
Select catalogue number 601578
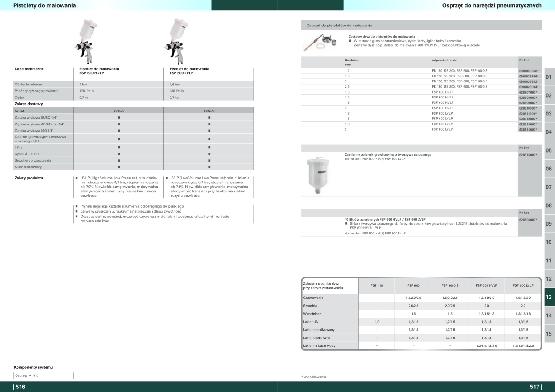coord(209,111)
